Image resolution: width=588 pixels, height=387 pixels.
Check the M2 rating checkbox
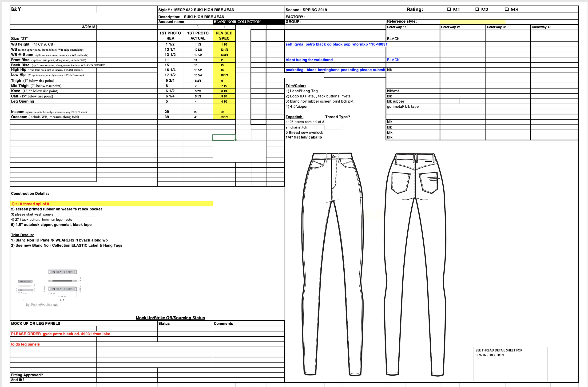click(477, 9)
